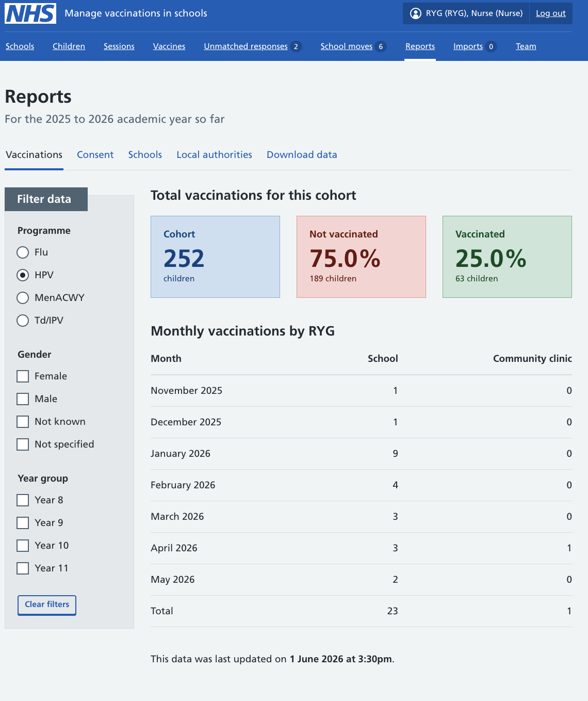Image resolution: width=588 pixels, height=701 pixels.
Task: Click the School moves count badge 6
Action: [381, 46]
